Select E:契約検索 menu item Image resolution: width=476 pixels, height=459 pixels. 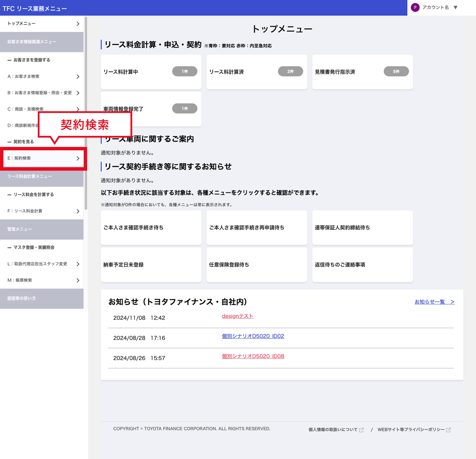tap(43, 158)
